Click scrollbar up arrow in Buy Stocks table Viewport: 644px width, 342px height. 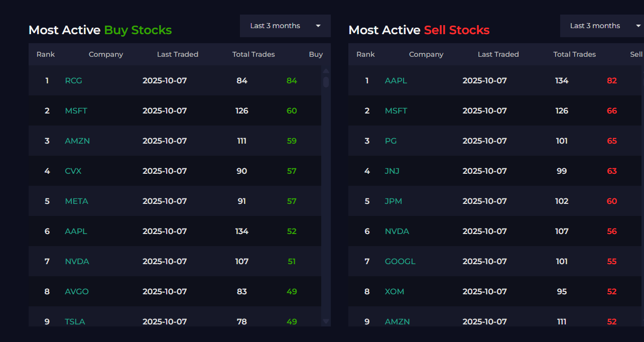coord(326,71)
